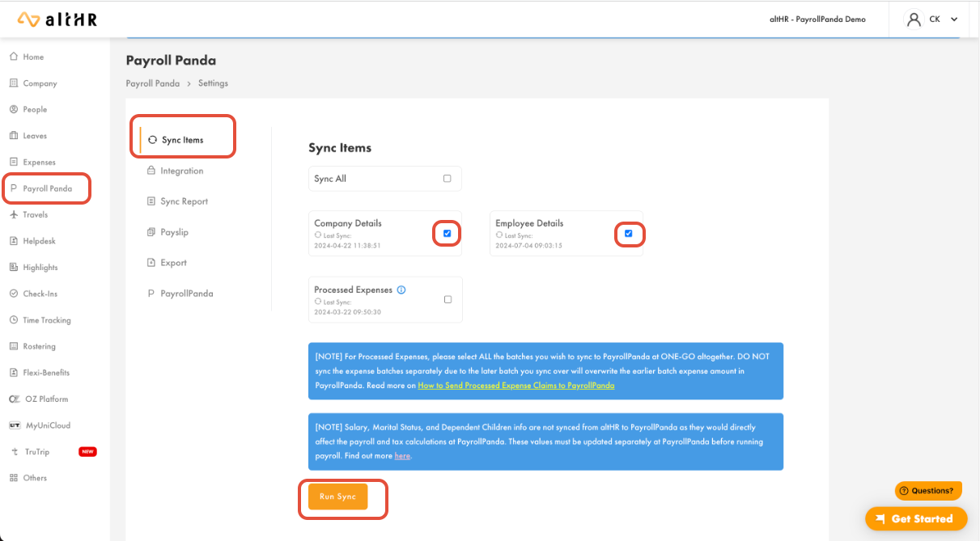Viewport: 980px width, 541px height.
Task: Click the Run Sync button
Action: [x=338, y=497]
